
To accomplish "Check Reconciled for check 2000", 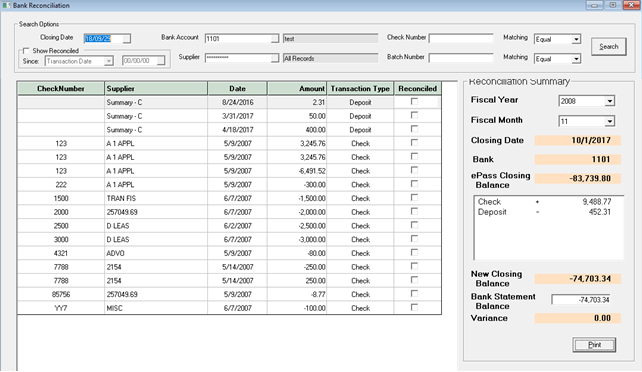I will point(414,211).
